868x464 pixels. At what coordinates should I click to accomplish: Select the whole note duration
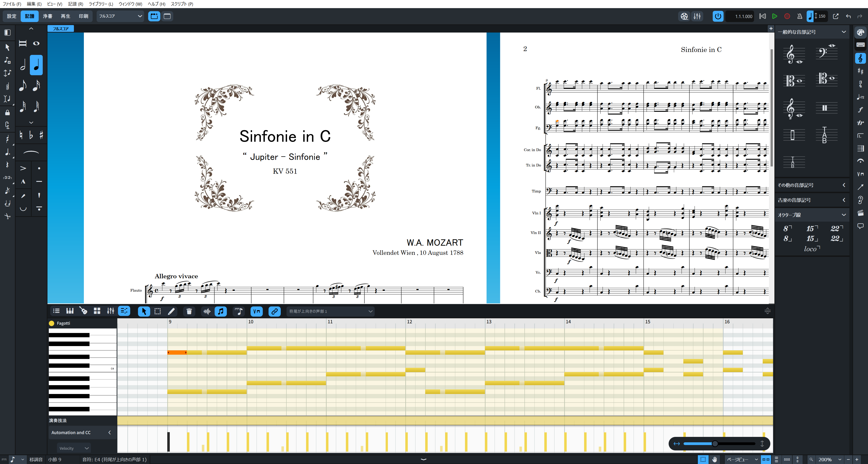(36, 43)
